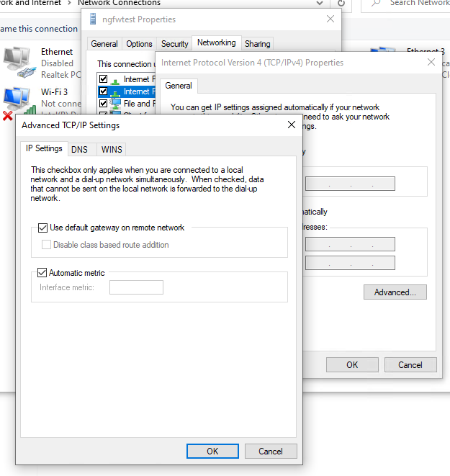Image resolution: width=450 pixels, height=476 pixels.
Task: Toggle the first Internet protocol item checkbox
Action: 103,79
